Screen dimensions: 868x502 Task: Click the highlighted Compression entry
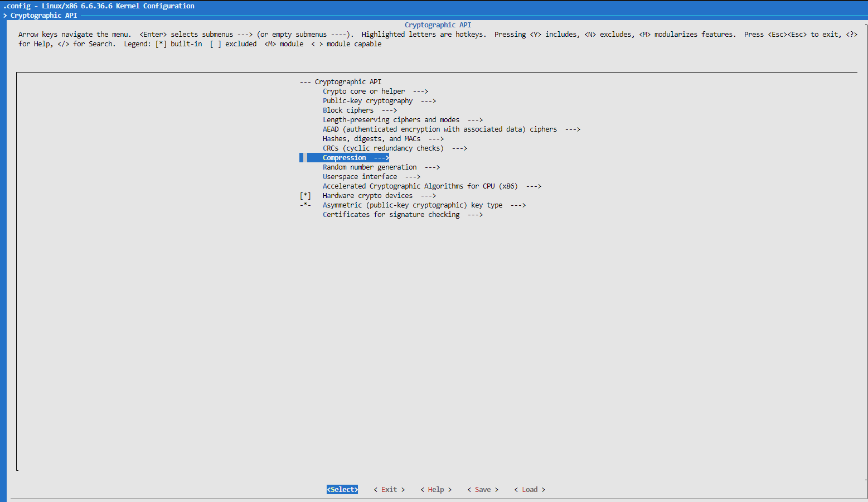pos(345,158)
